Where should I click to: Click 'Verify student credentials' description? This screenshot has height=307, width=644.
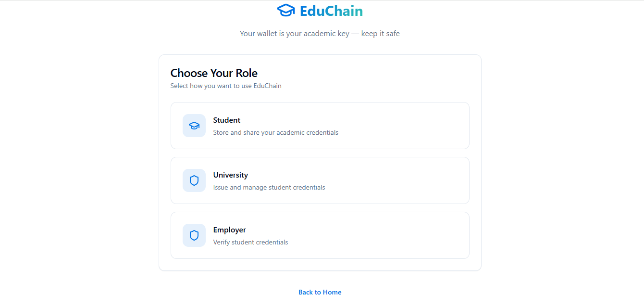coord(250,242)
